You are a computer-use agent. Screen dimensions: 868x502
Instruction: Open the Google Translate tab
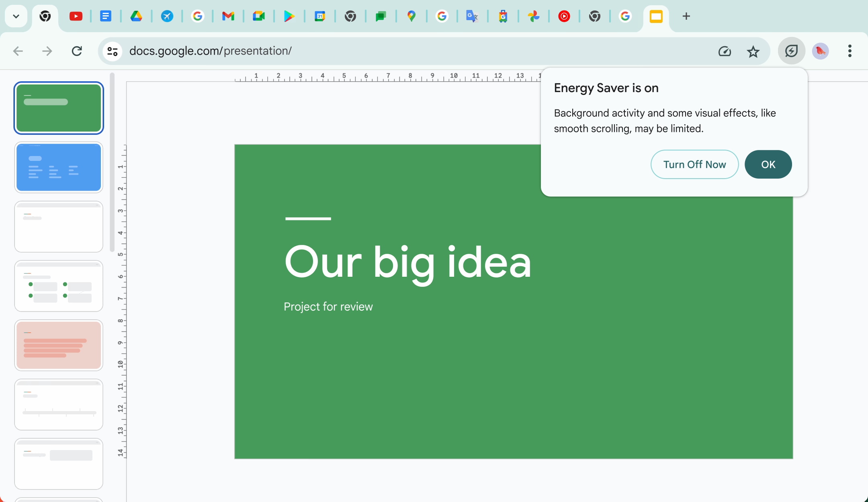tap(472, 16)
